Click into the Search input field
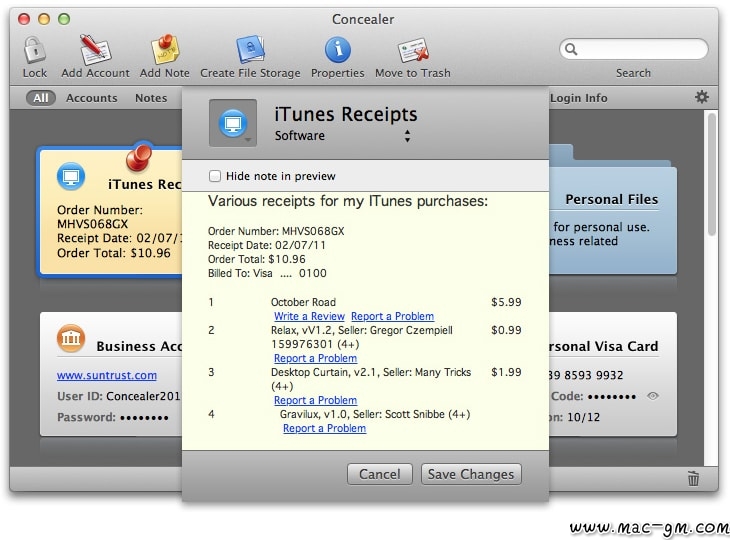This screenshot has width=730, height=540. click(x=634, y=49)
